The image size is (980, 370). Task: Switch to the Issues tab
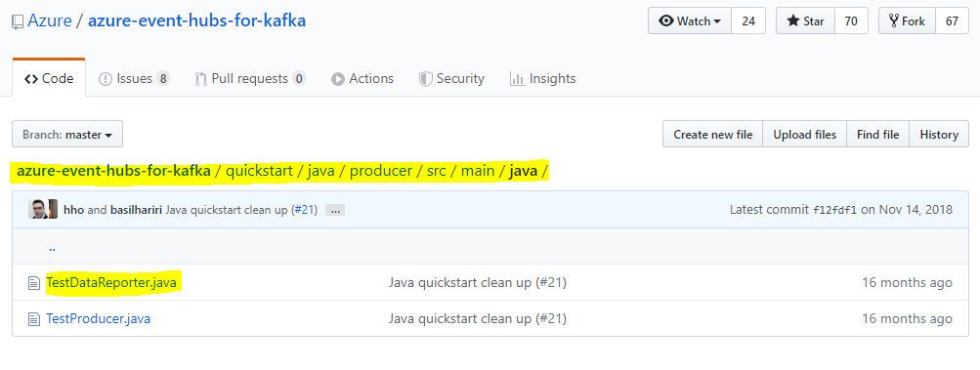click(x=135, y=79)
